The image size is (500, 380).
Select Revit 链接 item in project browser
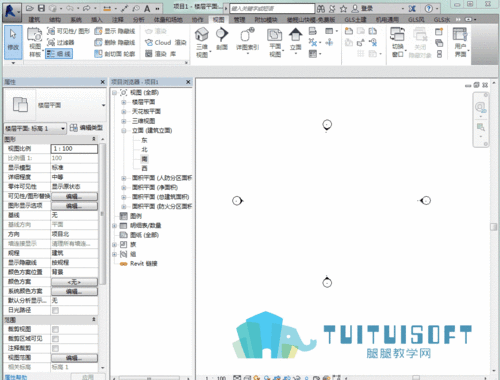[143, 264]
